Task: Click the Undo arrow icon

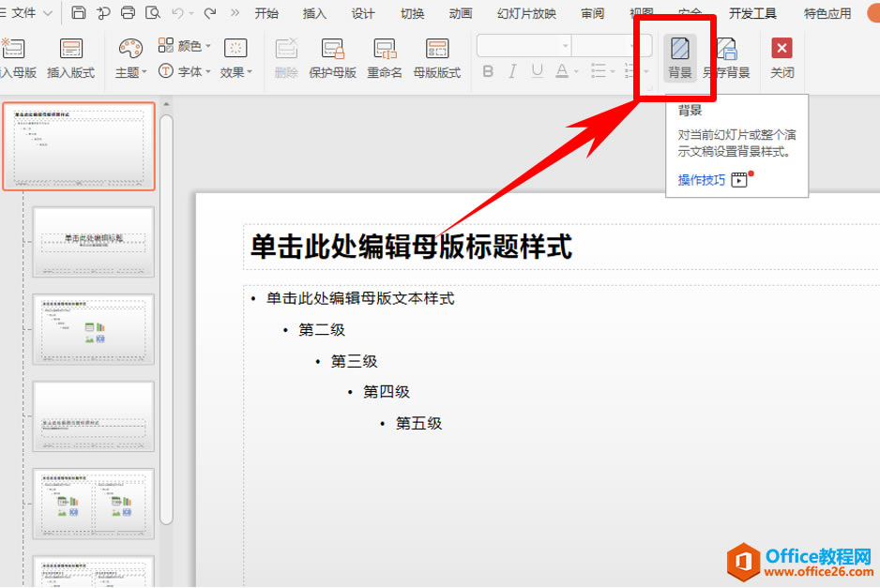Action: click(177, 12)
